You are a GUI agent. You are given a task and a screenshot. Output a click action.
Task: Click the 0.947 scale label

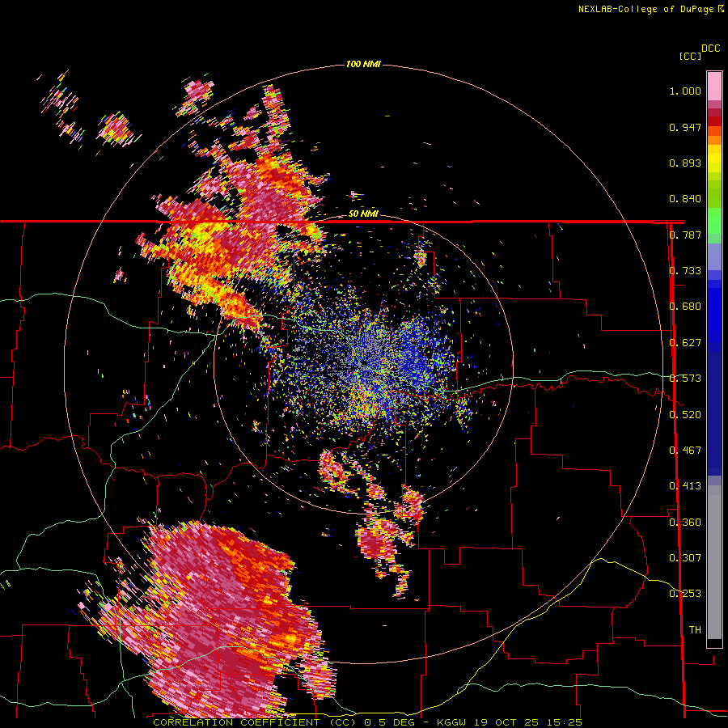(685, 127)
